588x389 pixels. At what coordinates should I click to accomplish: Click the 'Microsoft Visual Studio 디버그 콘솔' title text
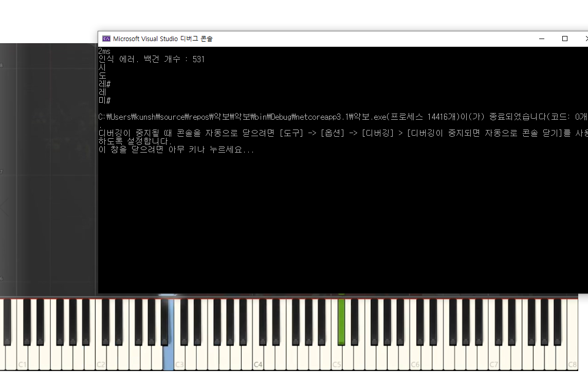point(163,39)
